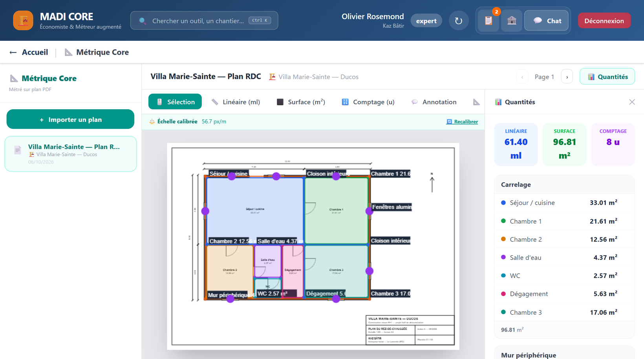Go to next page chevron

point(567,77)
